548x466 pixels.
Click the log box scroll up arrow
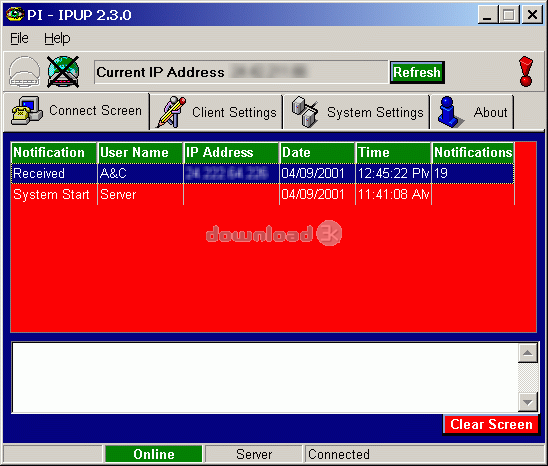point(527,353)
